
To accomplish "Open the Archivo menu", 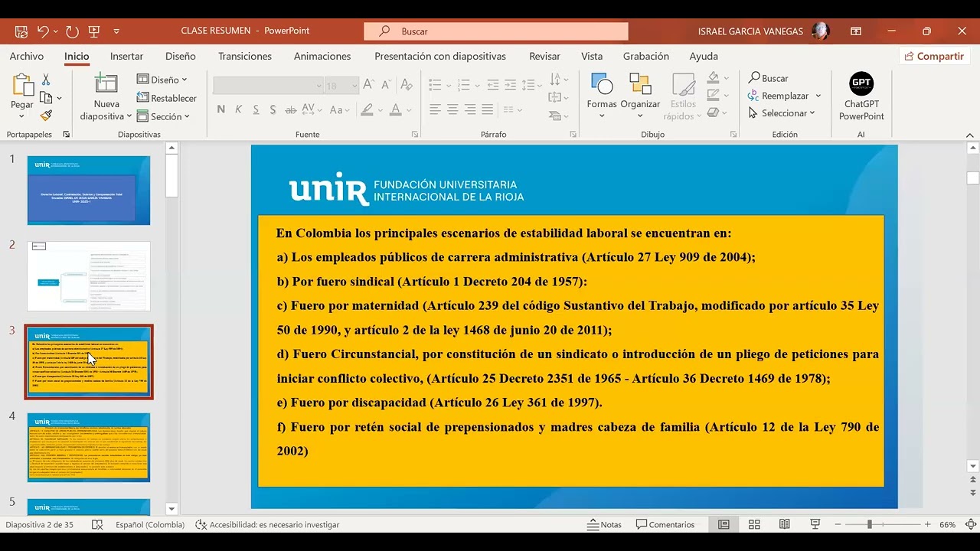I will point(27,56).
